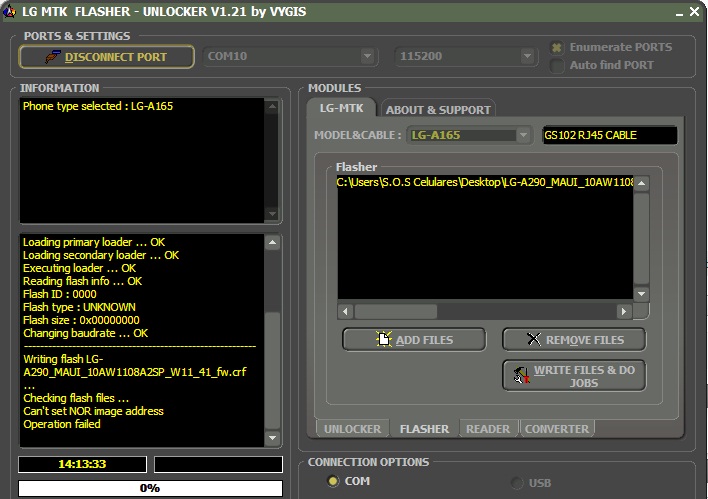Viewport: 708px width, 499px height.
Task: Select the COM connection radio button
Action: coord(333,481)
